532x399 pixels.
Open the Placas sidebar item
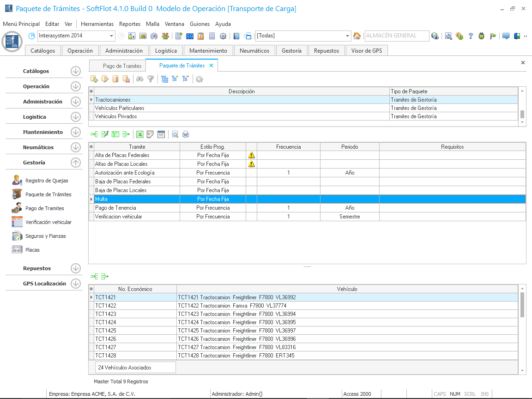click(32, 250)
